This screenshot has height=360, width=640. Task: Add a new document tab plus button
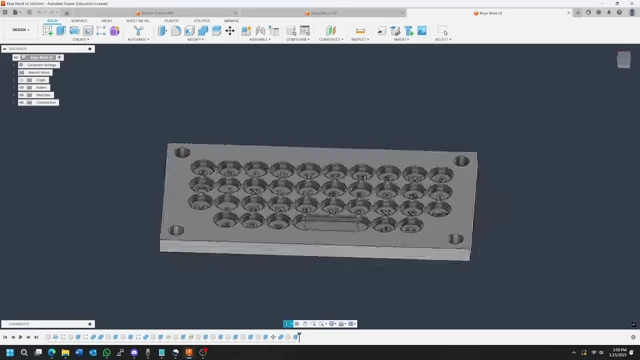point(578,13)
